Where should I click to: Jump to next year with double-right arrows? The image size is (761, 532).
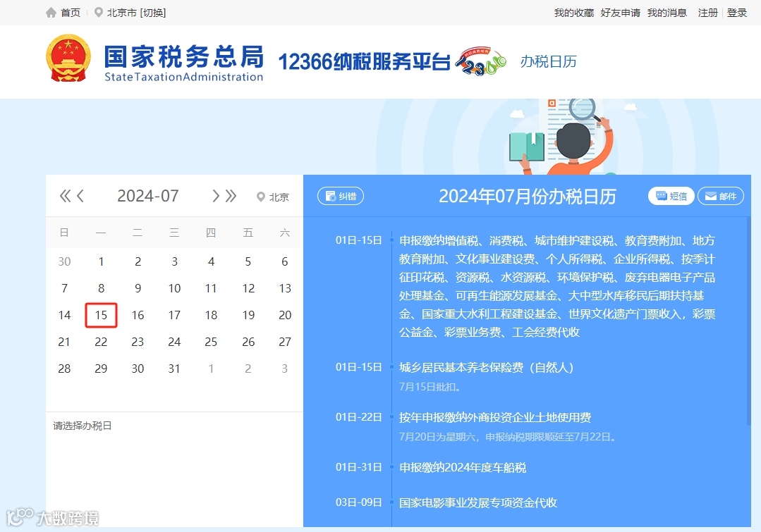[231, 196]
